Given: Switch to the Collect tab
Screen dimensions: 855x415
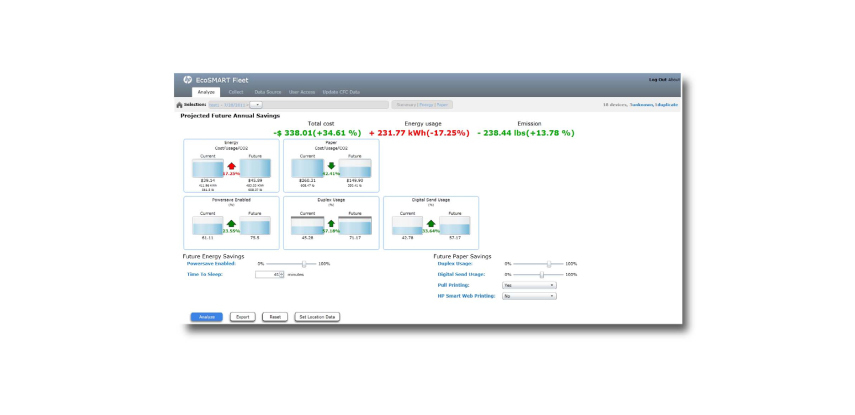Looking at the screenshot, I should (235, 92).
